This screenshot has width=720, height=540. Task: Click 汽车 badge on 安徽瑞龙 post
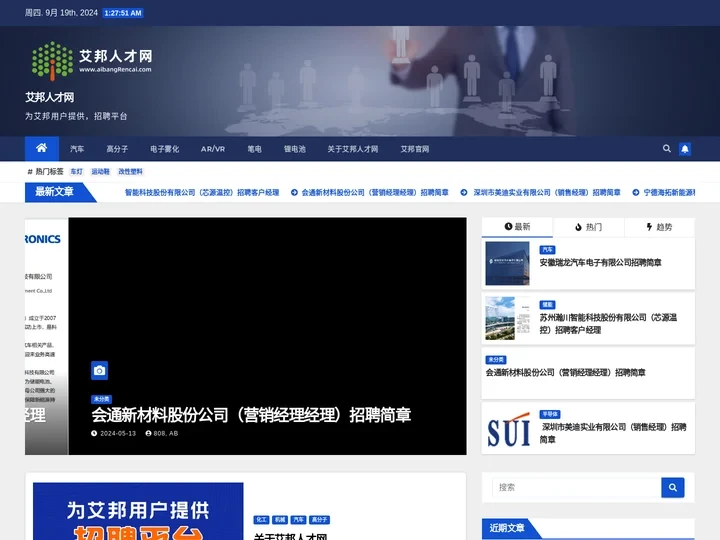tap(547, 250)
